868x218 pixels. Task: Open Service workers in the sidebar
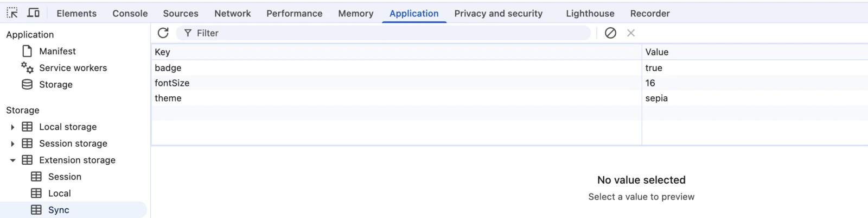(x=73, y=68)
